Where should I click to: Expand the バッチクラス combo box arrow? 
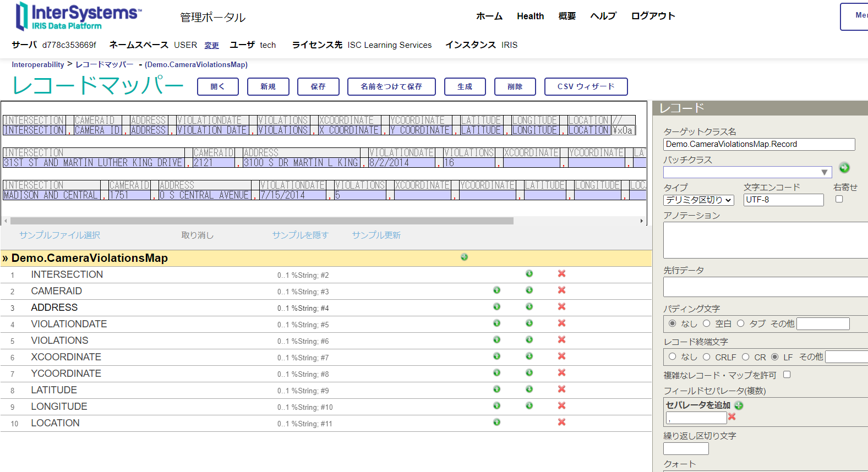pos(824,172)
